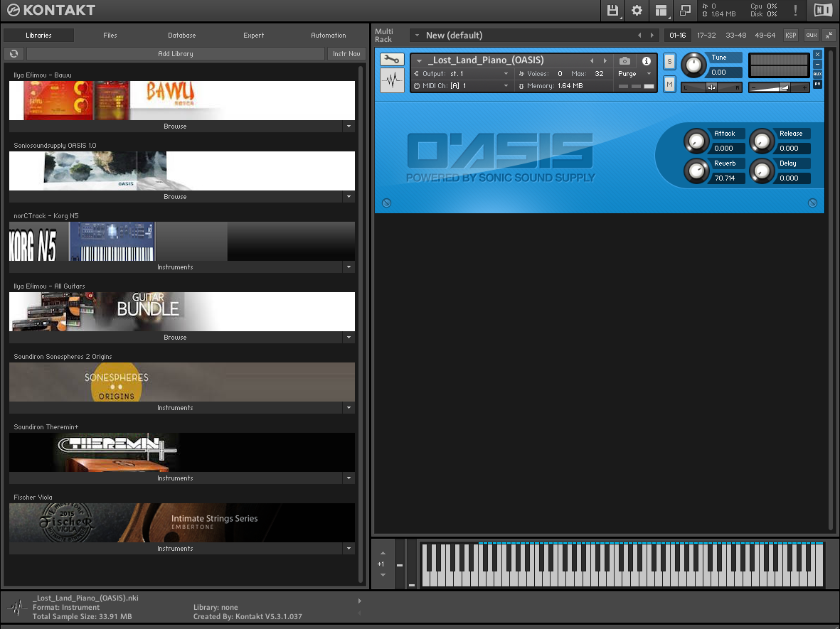This screenshot has height=629, width=840.
Task: Open the Bawu library options dropdown arrow
Action: point(349,127)
